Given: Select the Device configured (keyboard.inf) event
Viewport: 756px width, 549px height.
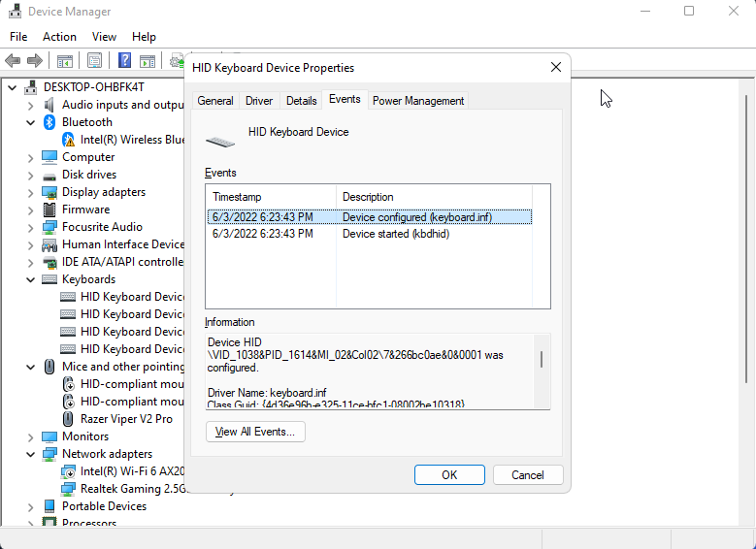Looking at the screenshot, I should [x=370, y=217].
